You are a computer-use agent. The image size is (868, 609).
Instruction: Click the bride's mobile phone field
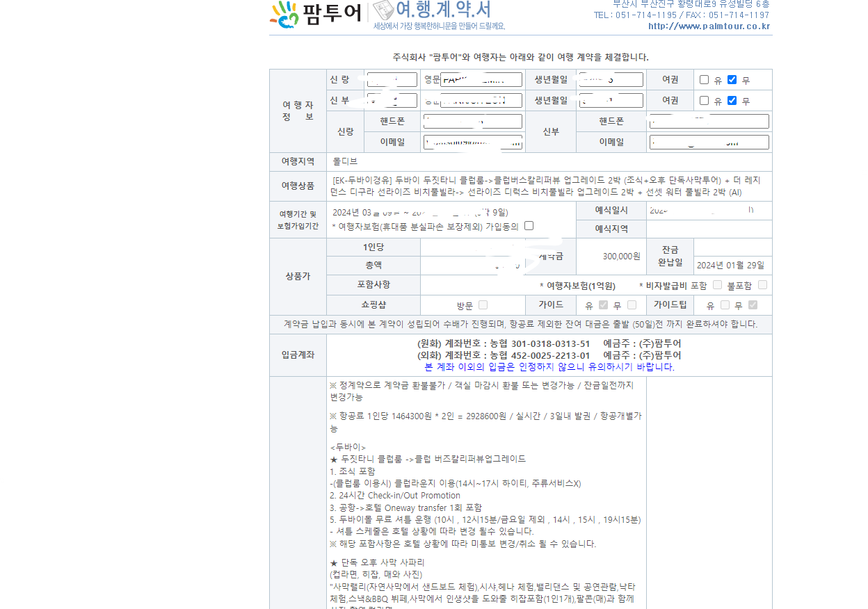pos(709,122)
